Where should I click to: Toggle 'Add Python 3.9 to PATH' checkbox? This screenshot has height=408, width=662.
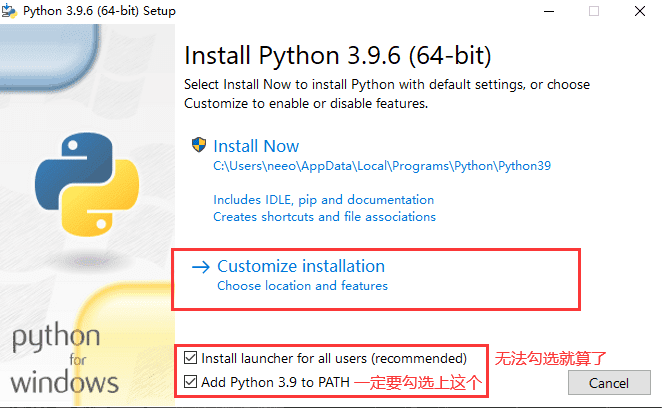[190, 382]
